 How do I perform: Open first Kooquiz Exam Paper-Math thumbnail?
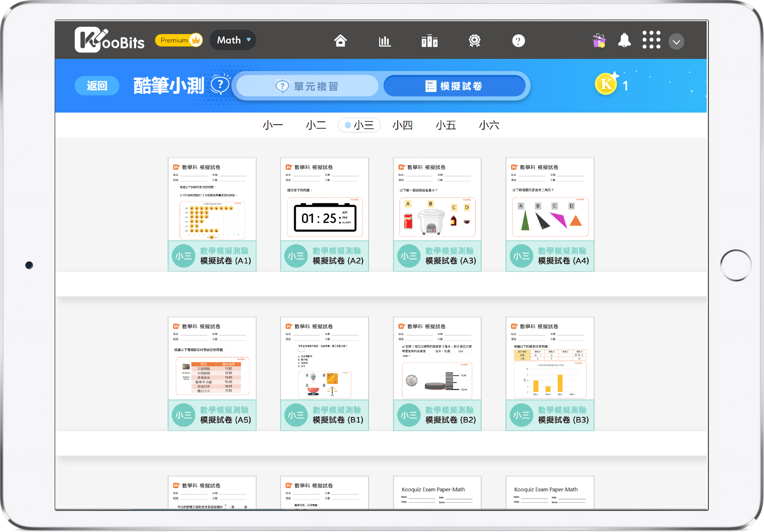[437, 493]
